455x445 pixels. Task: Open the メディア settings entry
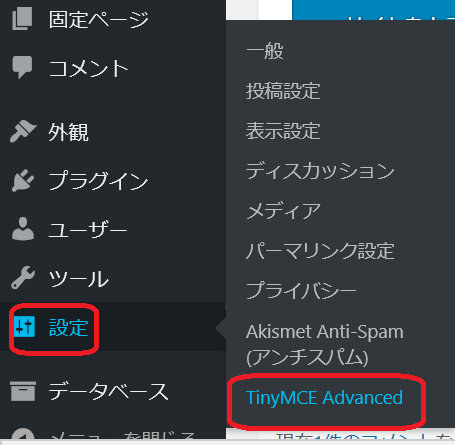tap(283, 211)
